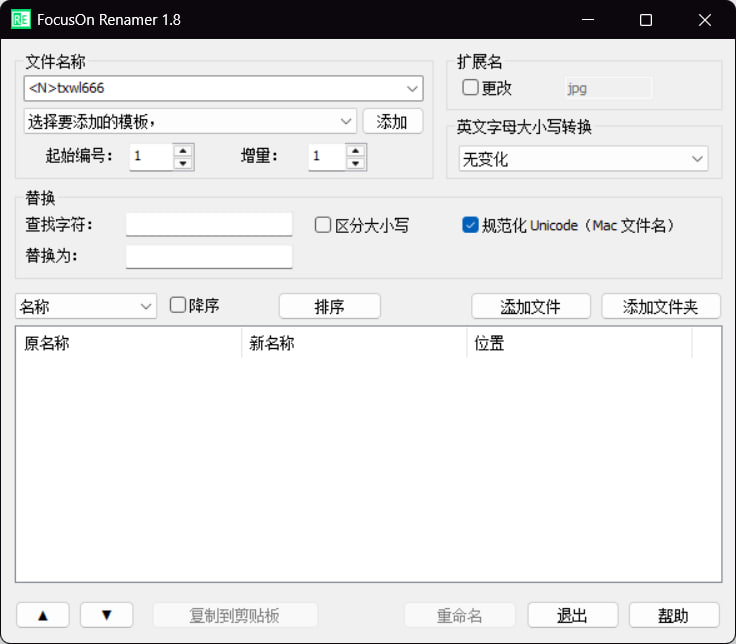
Task: Click the 查找字符 input field
Action: click(209, 225)
